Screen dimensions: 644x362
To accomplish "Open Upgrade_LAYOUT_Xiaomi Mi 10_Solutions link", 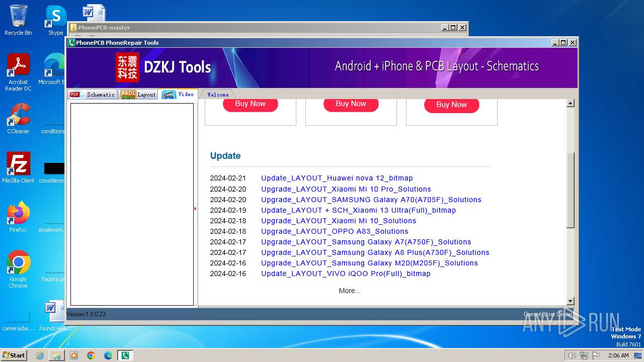I will pos(339,221).
